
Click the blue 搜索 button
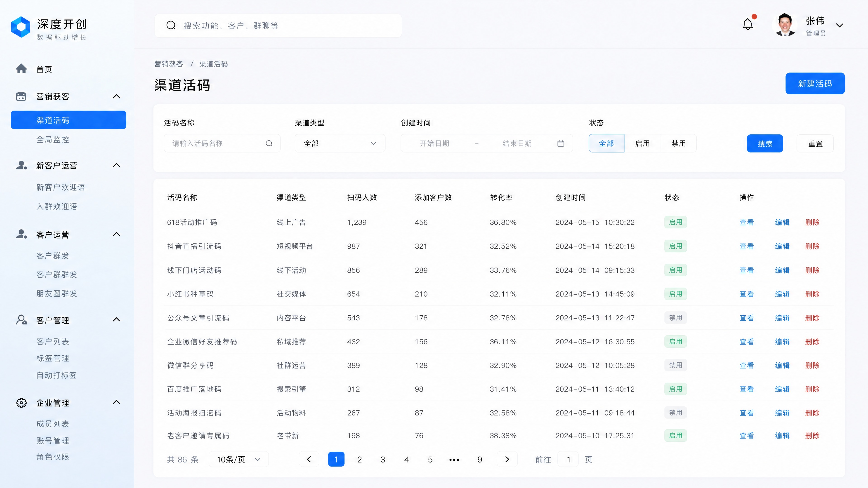(765, 144)
